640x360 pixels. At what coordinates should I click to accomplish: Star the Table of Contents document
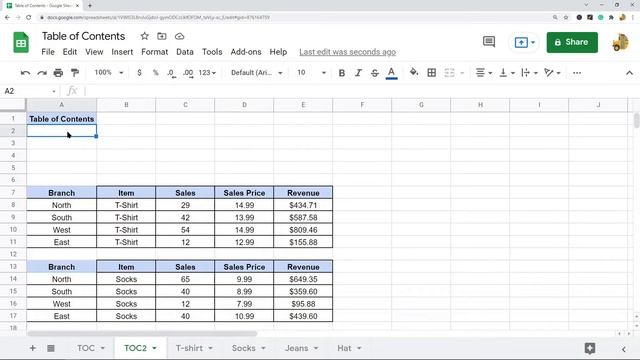point(144,36)
